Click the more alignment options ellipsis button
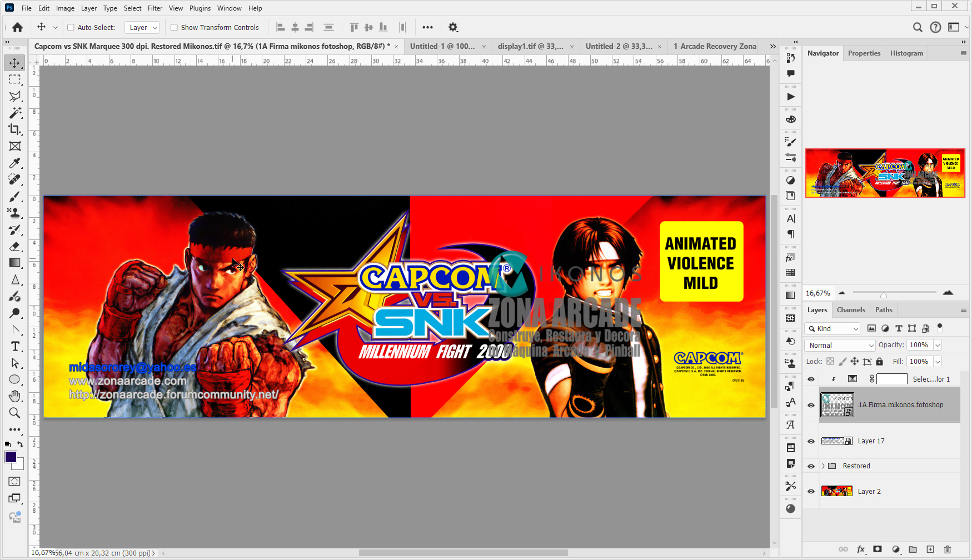 427,27
